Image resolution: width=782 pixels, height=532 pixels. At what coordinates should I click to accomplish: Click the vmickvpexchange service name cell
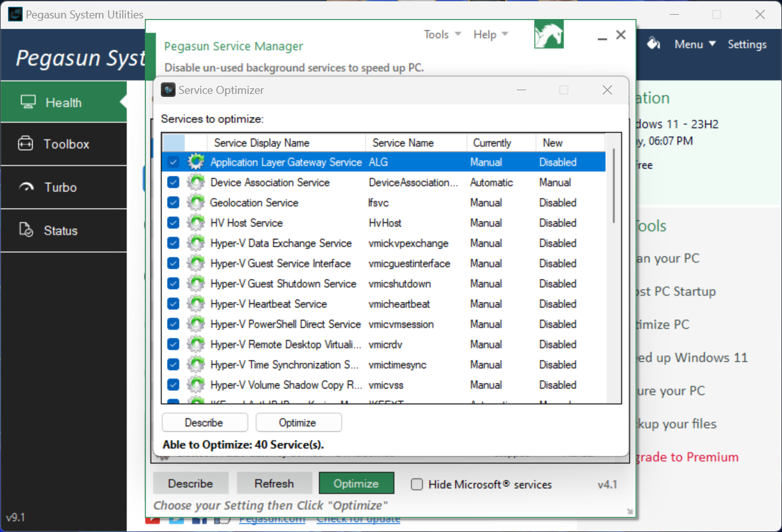click(x=409, y=243)
